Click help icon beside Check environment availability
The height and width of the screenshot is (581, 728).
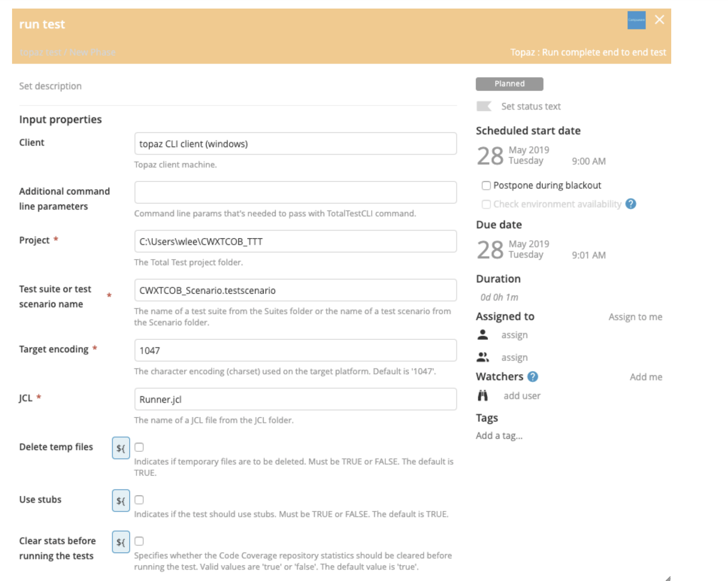(x=631, y=204)
